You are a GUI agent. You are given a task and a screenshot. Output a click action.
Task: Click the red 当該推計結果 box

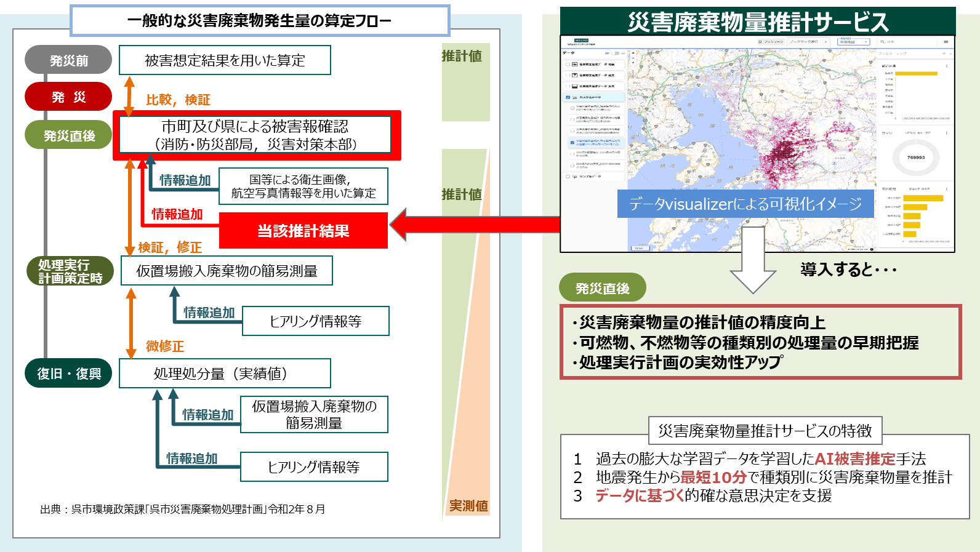coord(303,231)
